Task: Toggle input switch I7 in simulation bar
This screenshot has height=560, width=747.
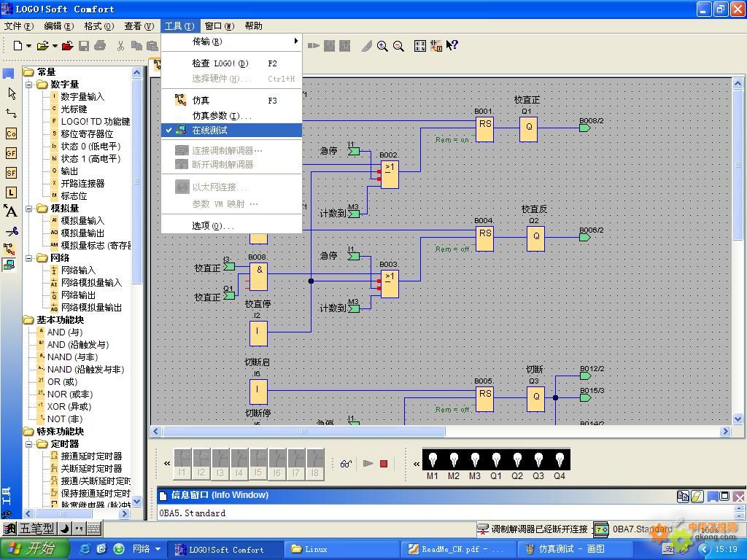Action: [296, 463]
